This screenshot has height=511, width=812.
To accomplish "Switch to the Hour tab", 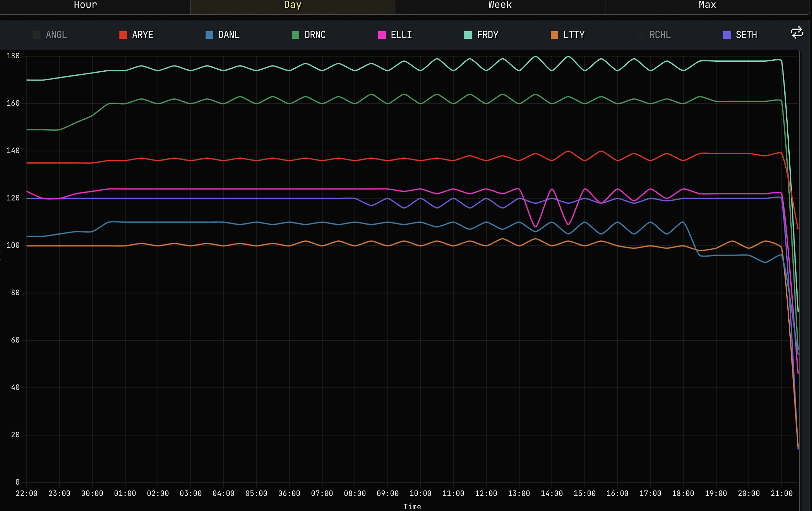I will (x=85, y=5).
